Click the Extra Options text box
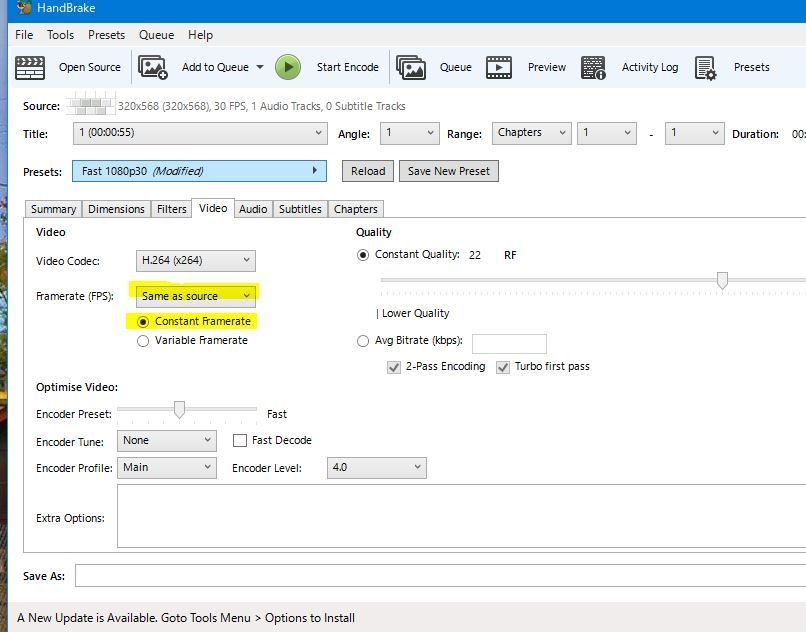 (x=461, y=516)
